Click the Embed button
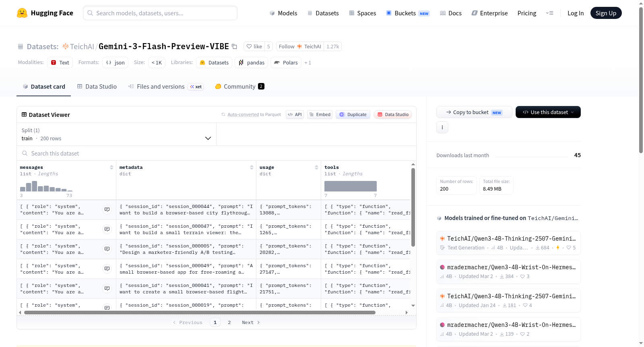644x347 pixels. coord(319,114)
